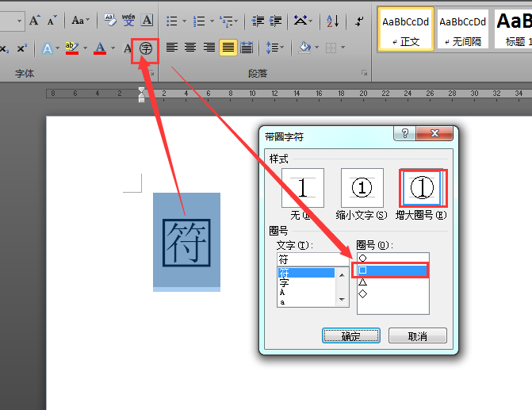
Task: Align text right
Action: [x=209, y=48]
